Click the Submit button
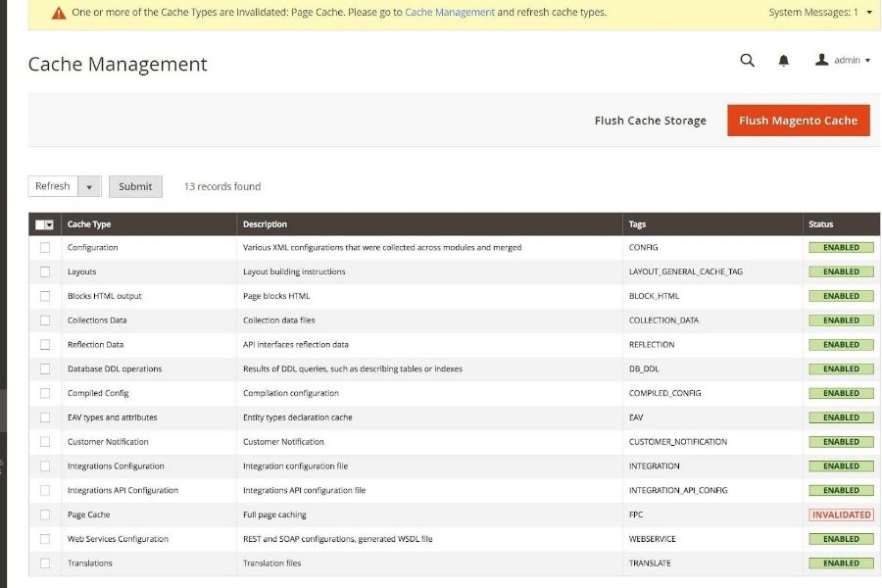 tap(135, 187)
